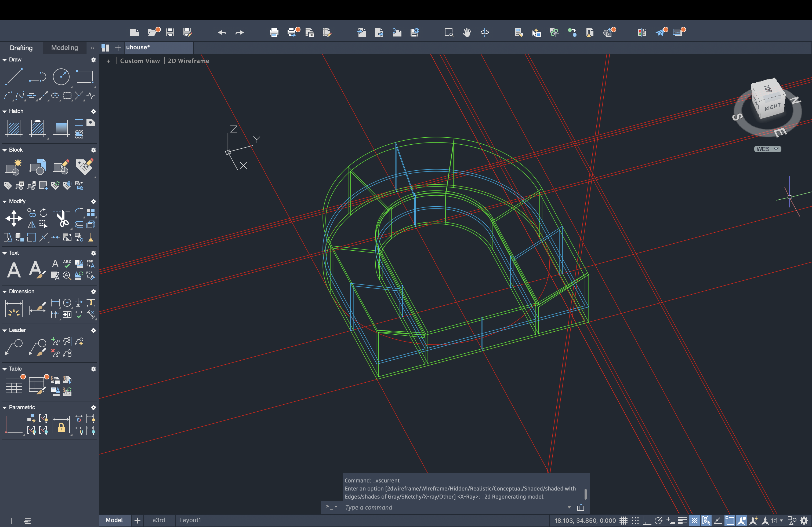
Task: Select the Circle draw tool
Action: (x=61, y=77)
